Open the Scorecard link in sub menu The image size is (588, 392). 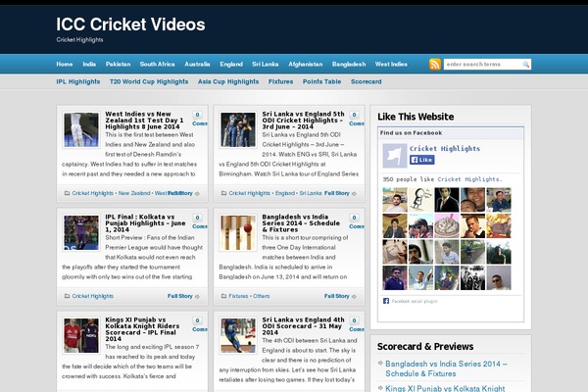click(x=367, y=81)
